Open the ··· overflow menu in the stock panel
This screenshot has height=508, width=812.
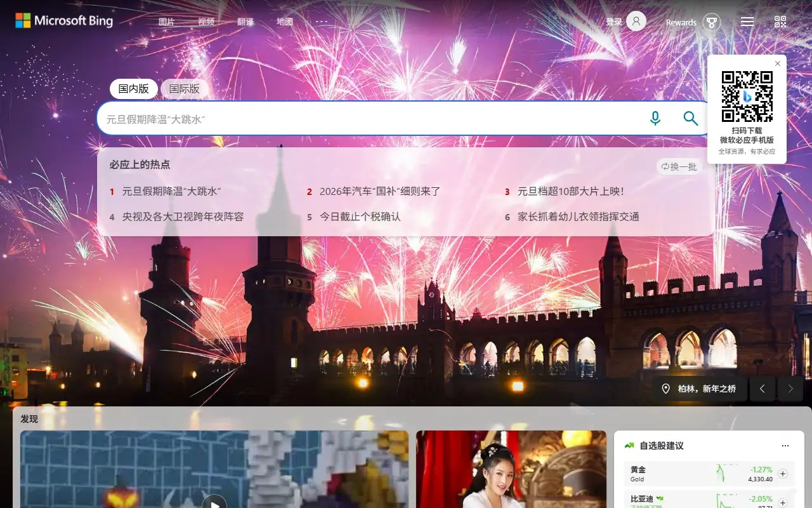785,445
